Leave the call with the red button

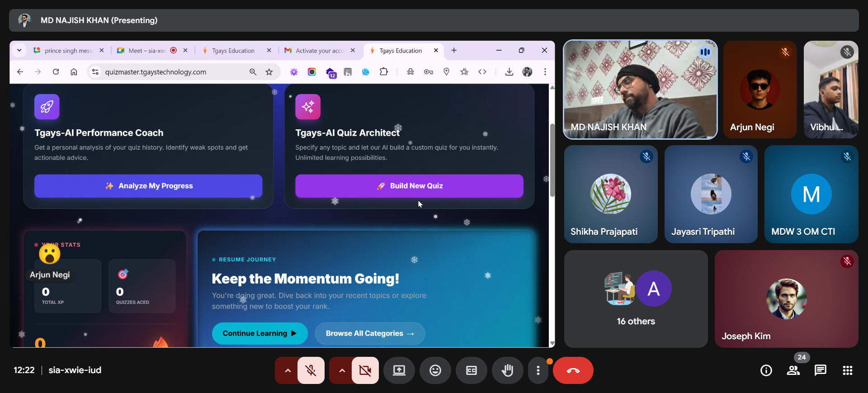pyautogui.click(x=573, y=370)
